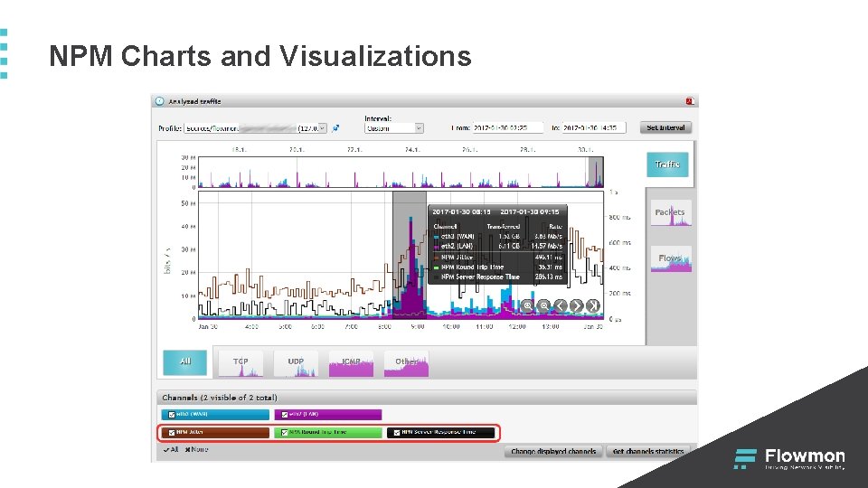Click the None channels deselect link
This screenshot has height=488, width=868.
(x=197, y=450)
